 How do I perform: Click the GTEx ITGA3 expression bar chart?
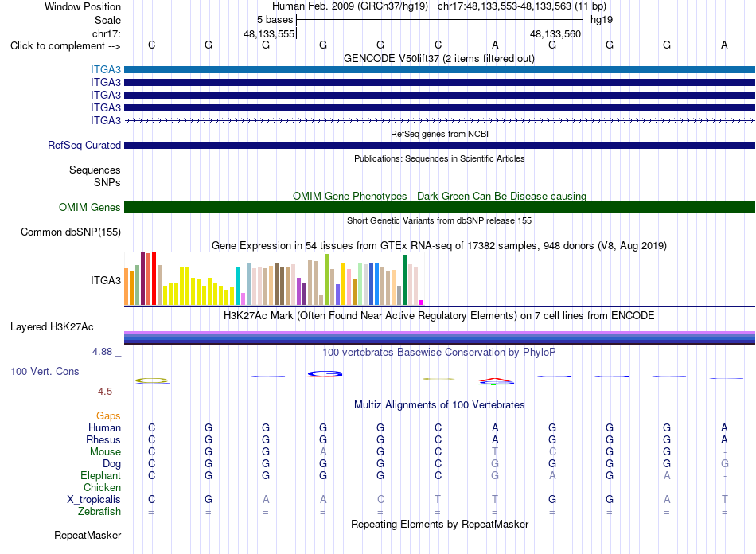(274, 279)
